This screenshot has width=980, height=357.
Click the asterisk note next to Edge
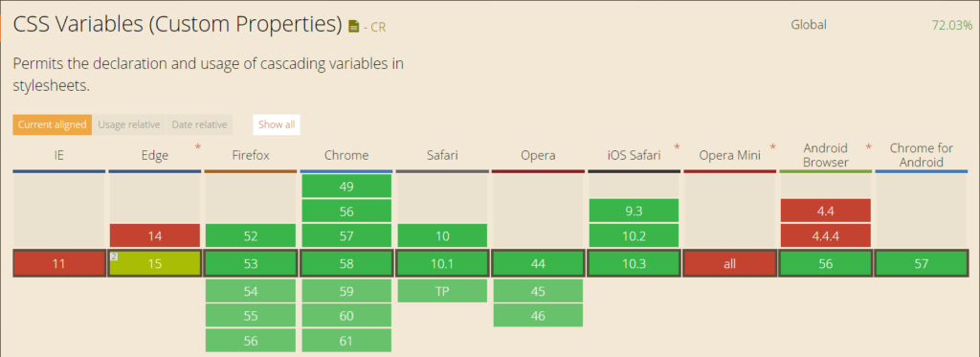(198, 148)
